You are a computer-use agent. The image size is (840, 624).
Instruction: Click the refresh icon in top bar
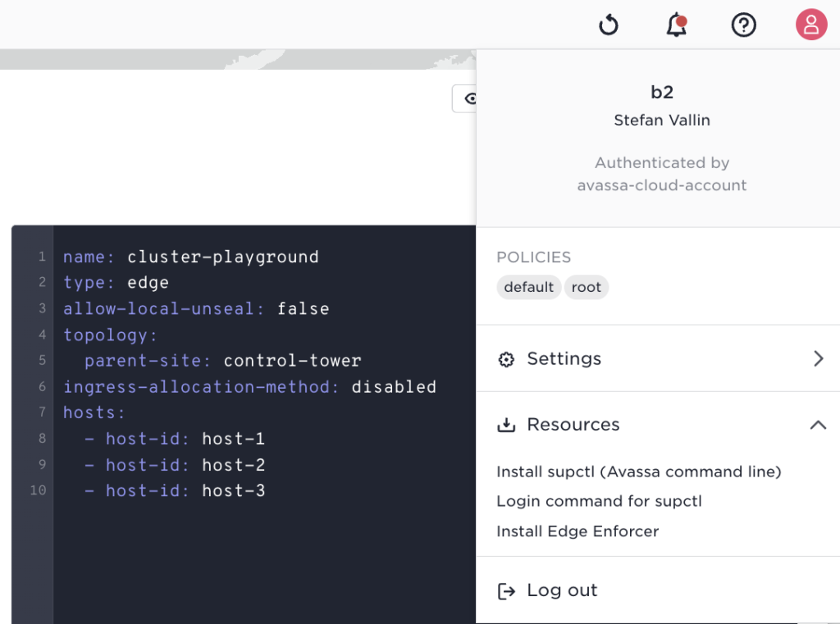click(x=608, y=25)
